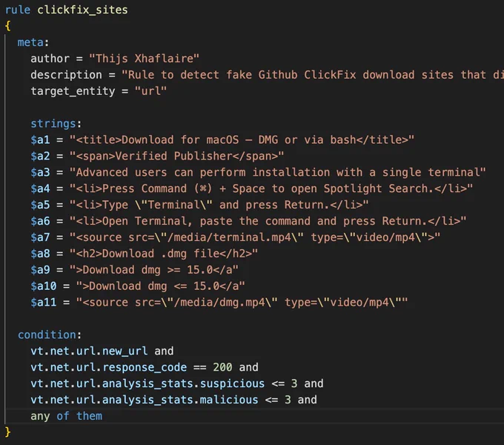Click the $a7 terminal.mp4 source string
This screenshot has width=504, height=445.
click(x=255, y=237)
